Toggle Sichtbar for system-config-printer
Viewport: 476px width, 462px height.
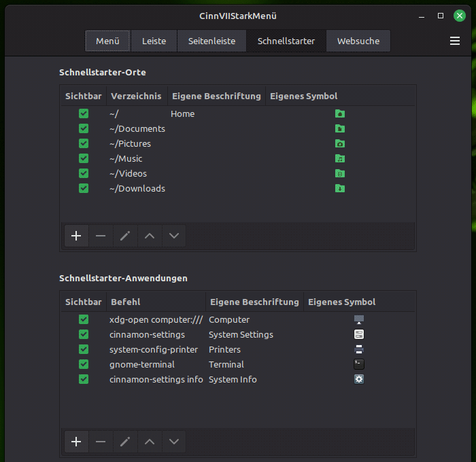click(x=84, y=349)
